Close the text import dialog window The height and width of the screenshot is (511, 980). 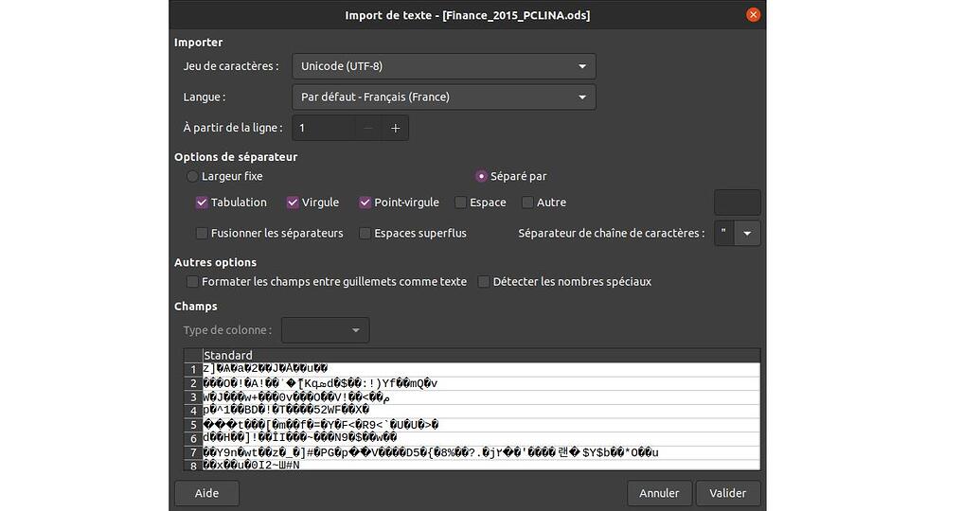pos(753,15)
